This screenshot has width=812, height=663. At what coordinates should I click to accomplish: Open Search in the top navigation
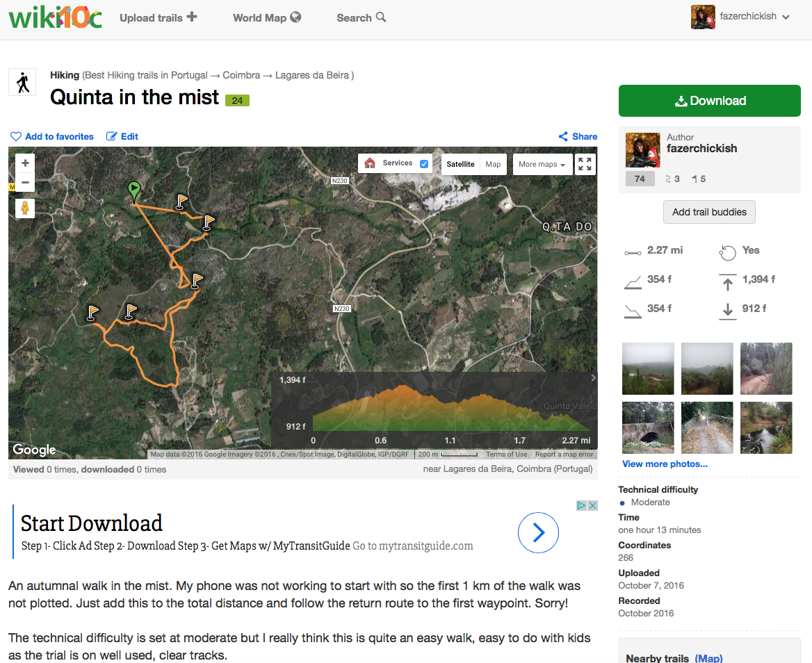pos(361,17)
